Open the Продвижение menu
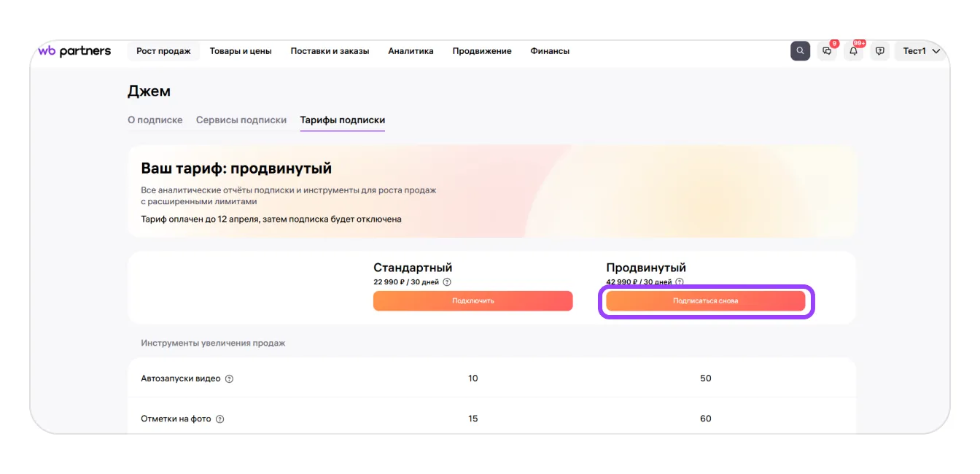The width and height of the screenshot is (980, 474). point(482,51)
